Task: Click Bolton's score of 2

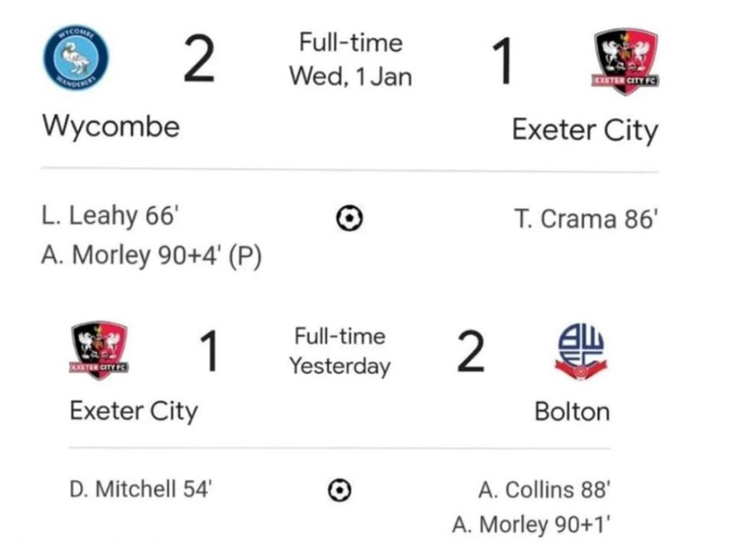Action: (471, 353)
